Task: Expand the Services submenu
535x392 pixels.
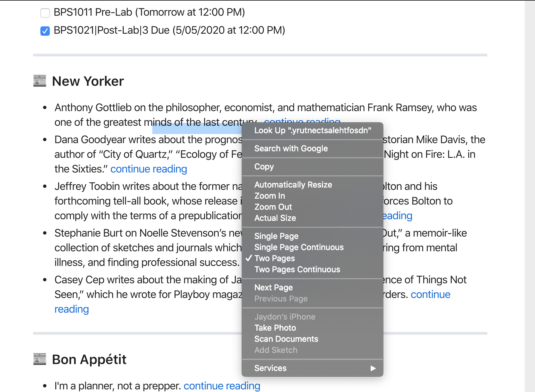Action: [x=270, y=368]
